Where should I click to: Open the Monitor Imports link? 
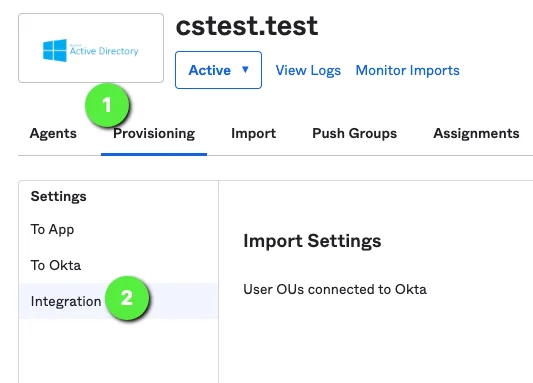(407, 70)
